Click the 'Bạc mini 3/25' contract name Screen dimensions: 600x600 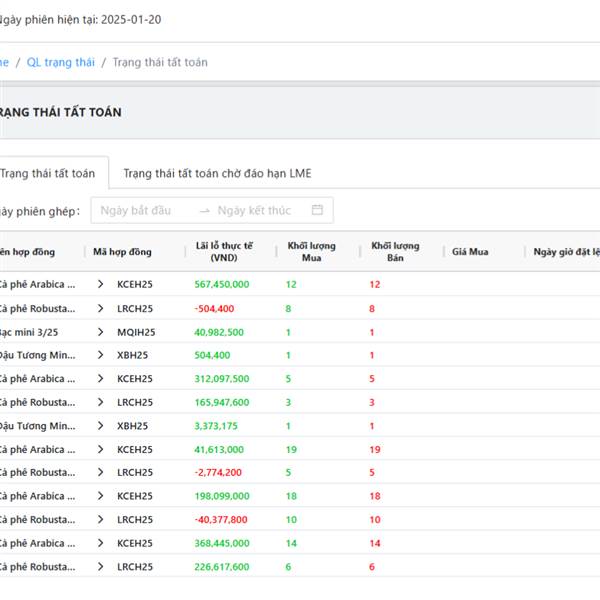click(29, 332)
